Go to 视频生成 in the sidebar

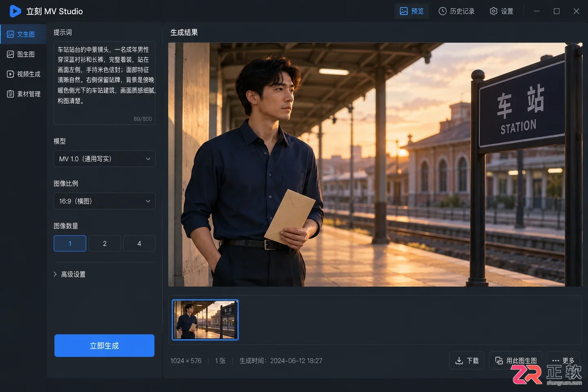click(23, 74)
